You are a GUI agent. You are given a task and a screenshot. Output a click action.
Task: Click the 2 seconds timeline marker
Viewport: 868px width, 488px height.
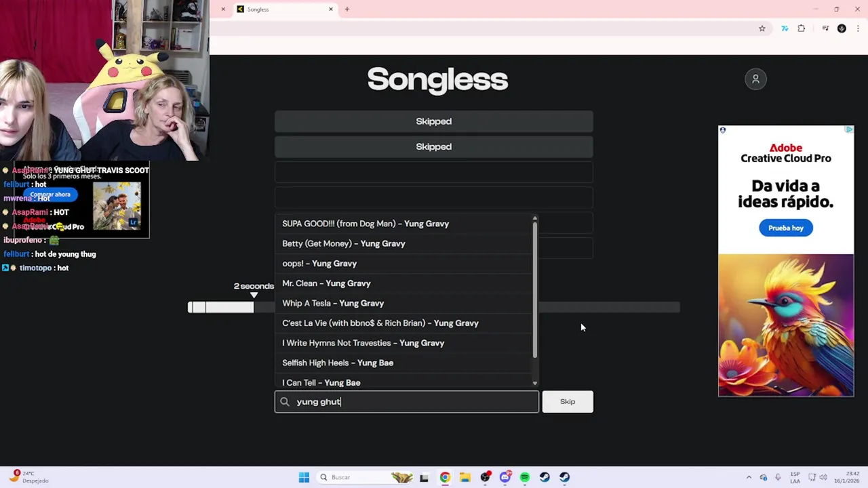point(254,295)
